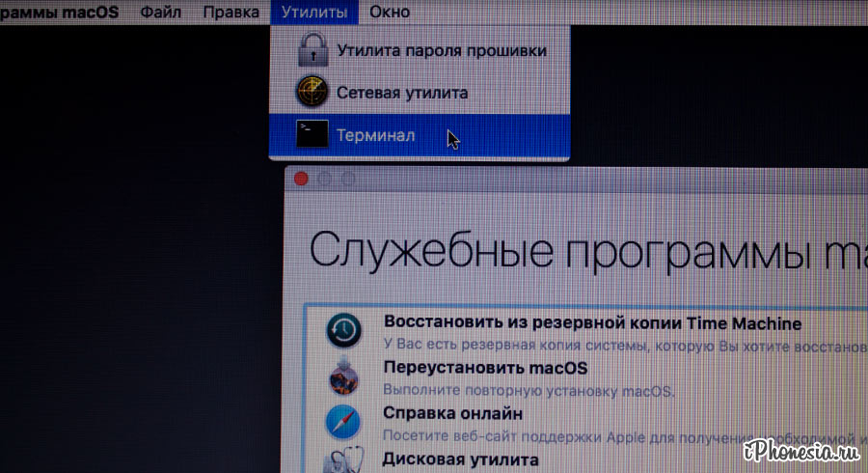
Task: Click the Time Machine clock icon
Action: (343, 331)
